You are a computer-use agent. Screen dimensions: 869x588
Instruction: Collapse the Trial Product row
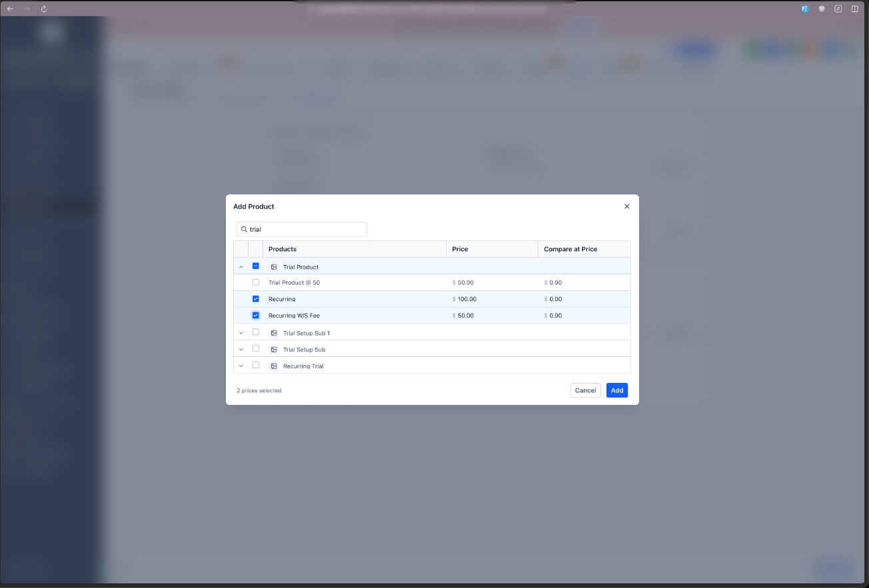pyautogui.click(x=241, y=266)
